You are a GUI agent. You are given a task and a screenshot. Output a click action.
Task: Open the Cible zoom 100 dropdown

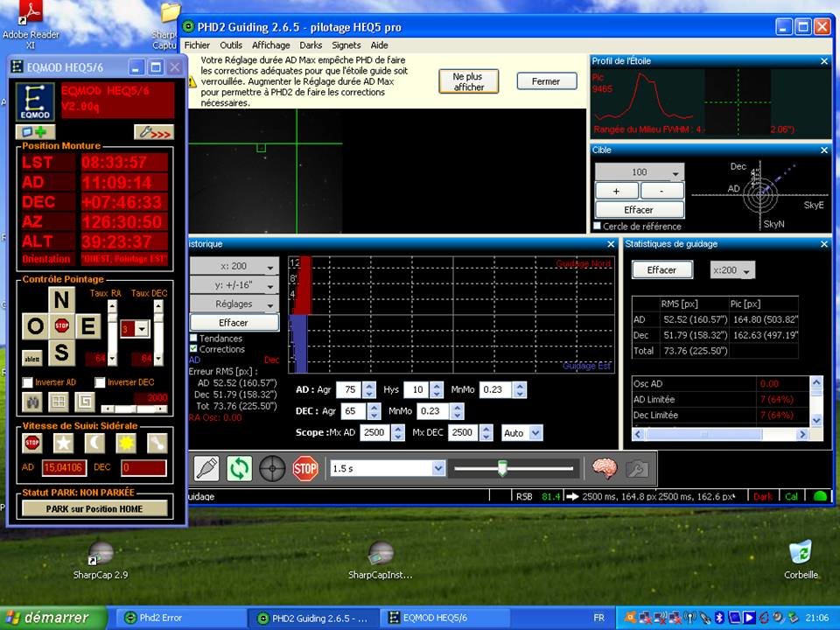(640, 172)
